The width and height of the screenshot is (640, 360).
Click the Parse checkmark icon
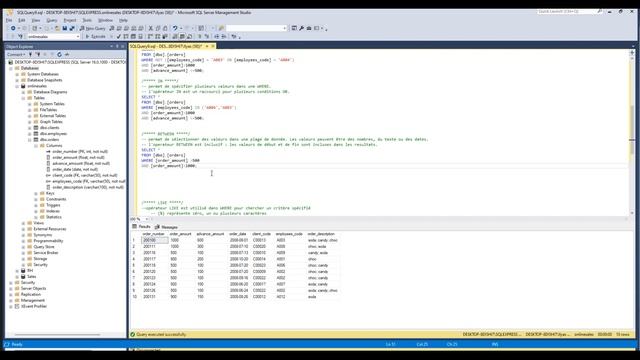tap(118, 36)
